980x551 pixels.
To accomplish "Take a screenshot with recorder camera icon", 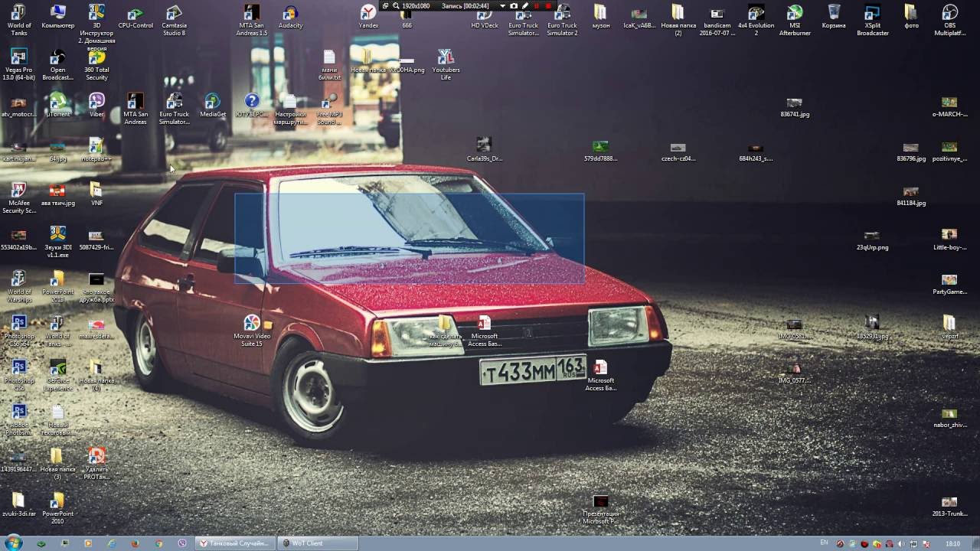I will tap(514, 5).
